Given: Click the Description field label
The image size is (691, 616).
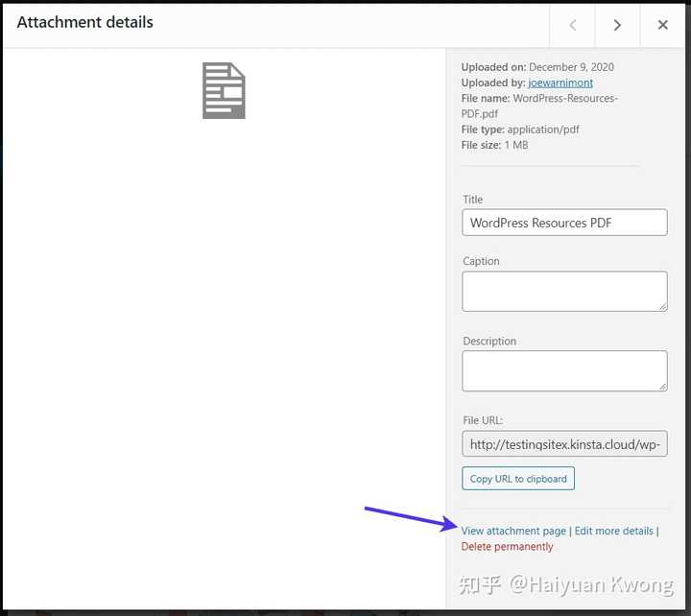Looking at the screenshot, I should [x=489, y=341].
